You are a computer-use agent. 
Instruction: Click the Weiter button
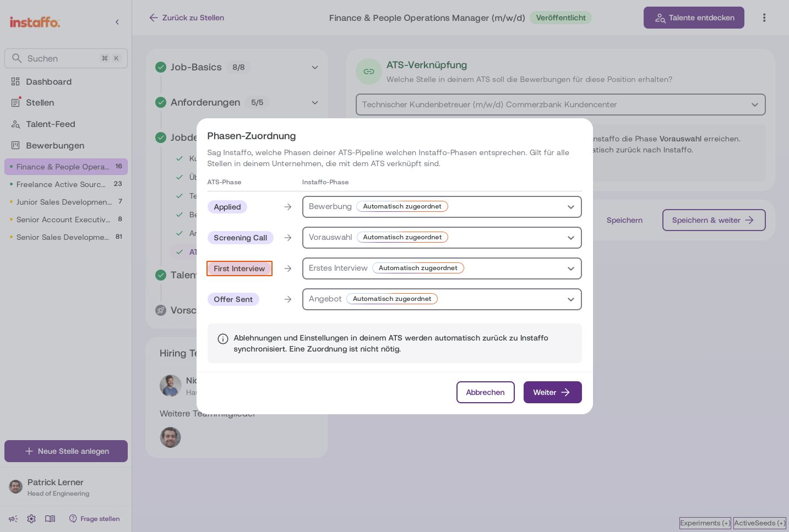pyautogui.click(x=552, y=392)
